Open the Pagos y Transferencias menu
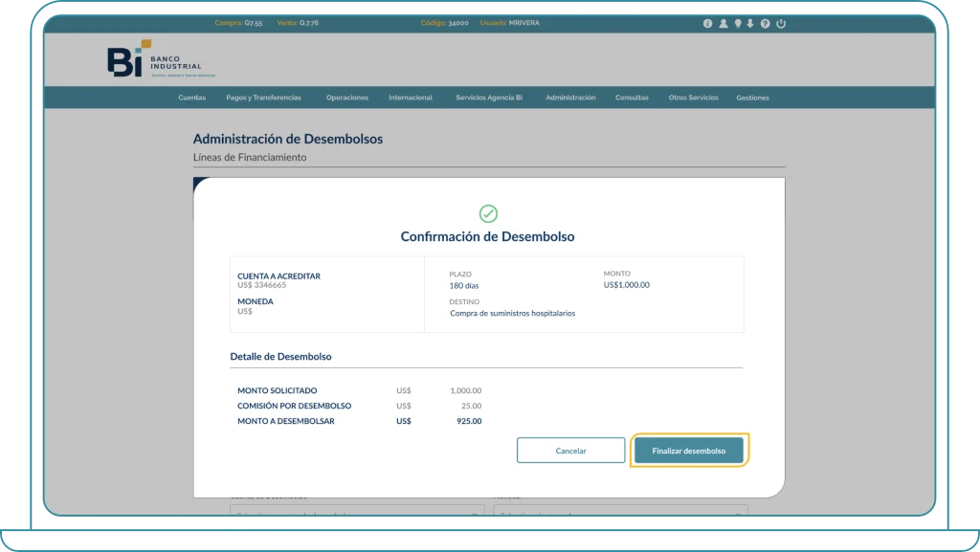980x552 pixels. point(263,98)
